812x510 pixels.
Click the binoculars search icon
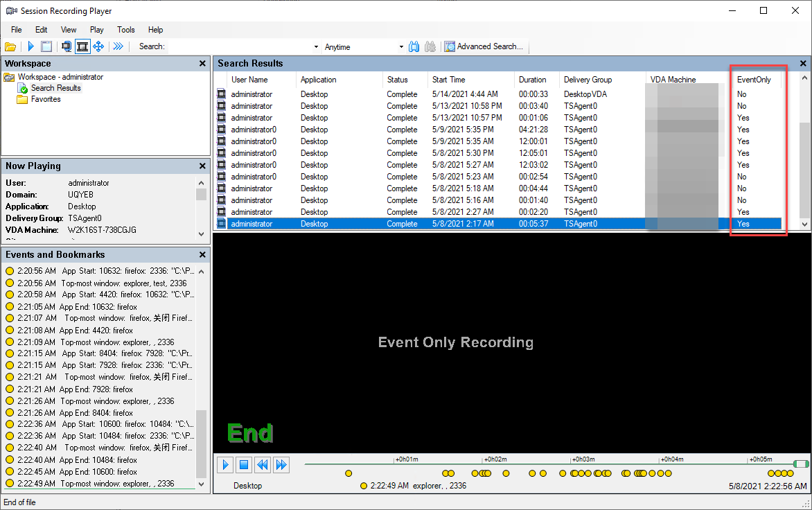pyautogui.click(x=414, y=46)
